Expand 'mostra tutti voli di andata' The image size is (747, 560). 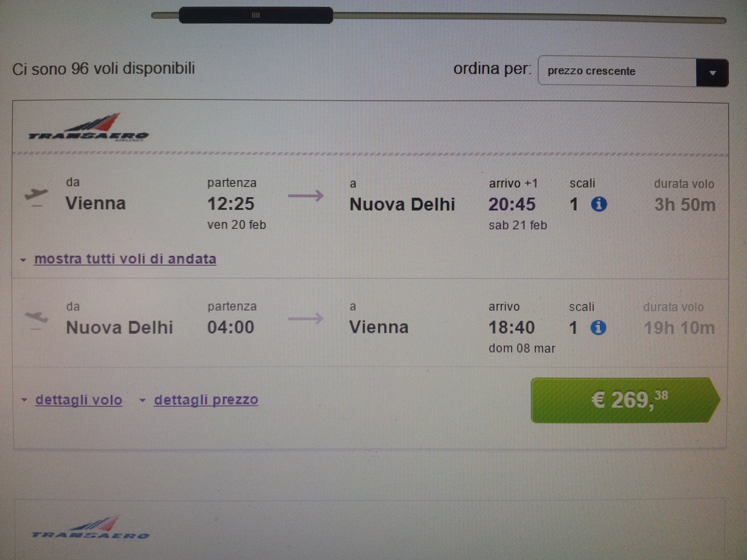[125, 259]
